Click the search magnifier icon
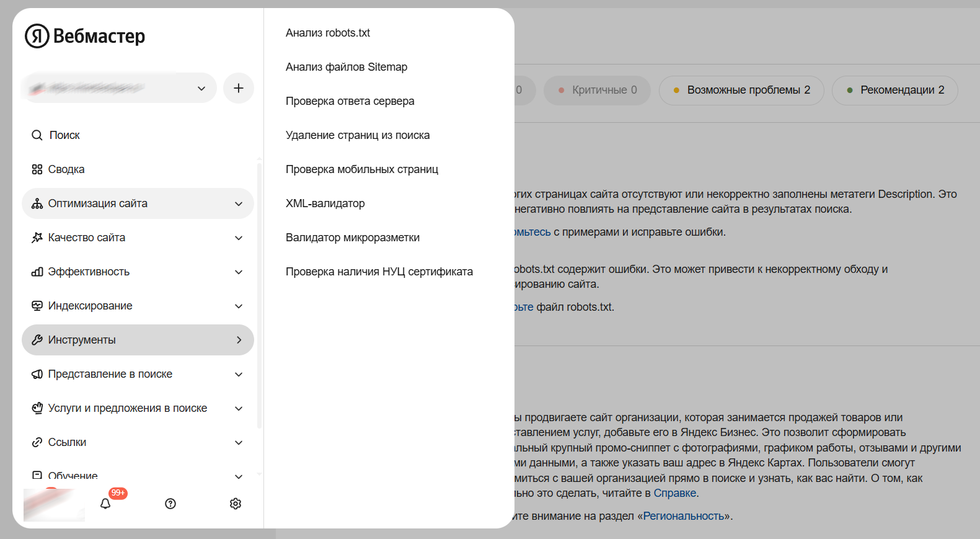Viewport: 980px width, 539px height. tap(37, 135)
